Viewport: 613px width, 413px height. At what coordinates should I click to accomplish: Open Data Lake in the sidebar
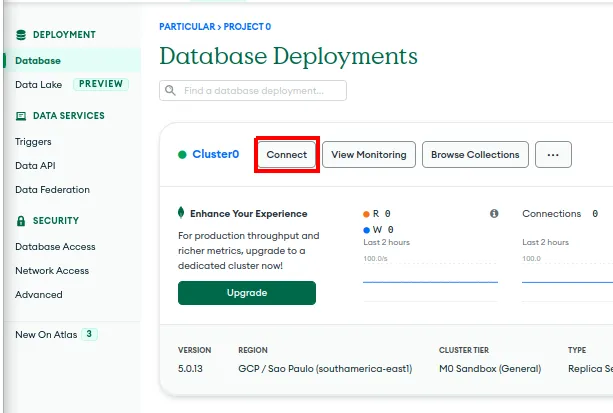click(38, 84)
